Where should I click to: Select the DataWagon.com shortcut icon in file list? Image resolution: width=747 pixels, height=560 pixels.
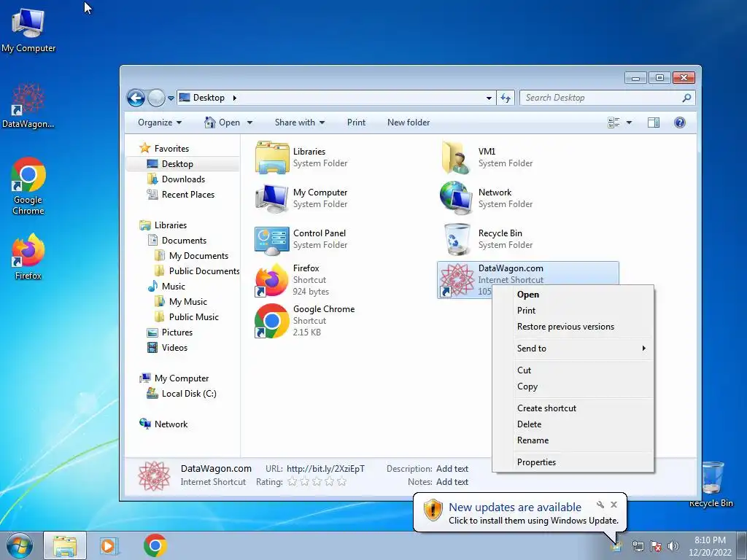(x=457, y=280)
